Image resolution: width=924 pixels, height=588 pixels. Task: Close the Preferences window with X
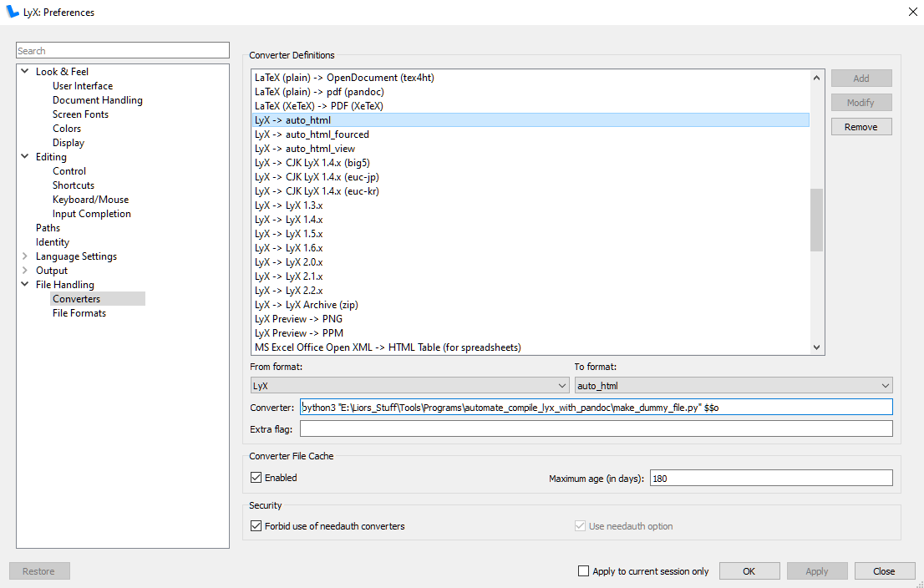point(912,12)
